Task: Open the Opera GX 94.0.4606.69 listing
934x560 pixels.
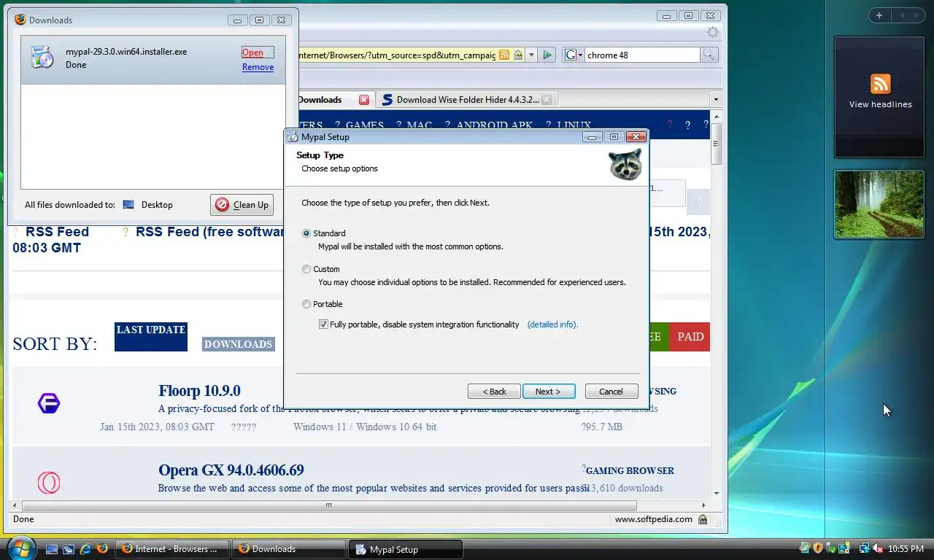Action: click(231, 470)
